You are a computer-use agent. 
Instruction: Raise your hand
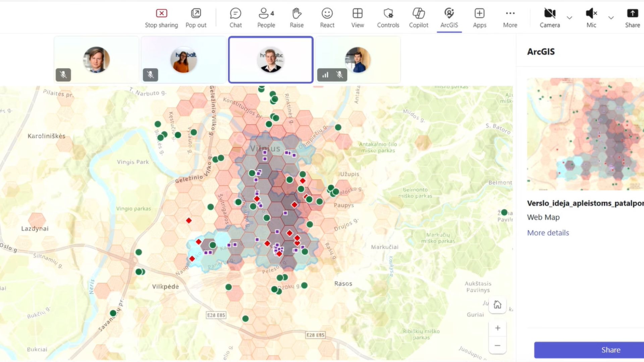pyautogui.click(x=297, y=18)
